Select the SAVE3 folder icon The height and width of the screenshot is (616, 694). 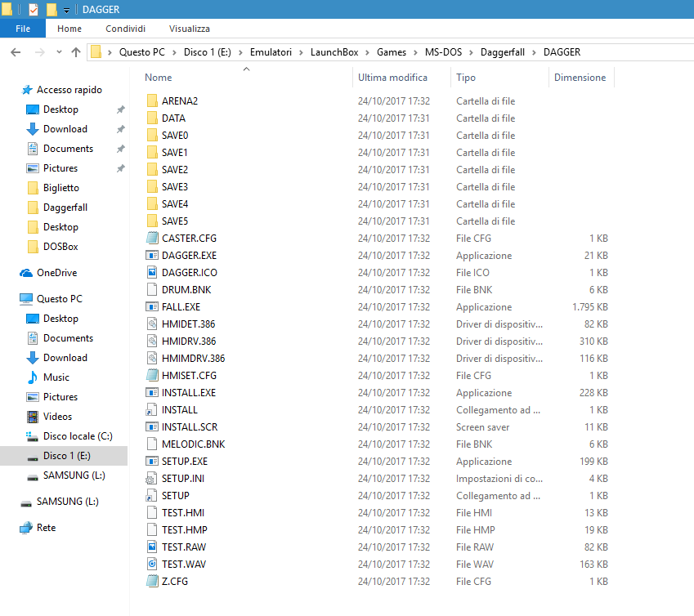[x=152, y=186]
